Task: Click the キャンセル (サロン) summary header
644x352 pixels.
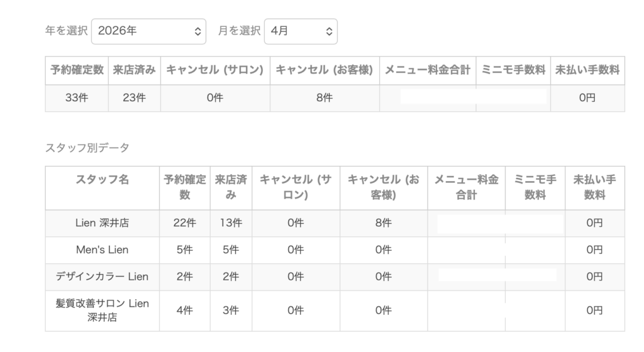Action: (x=215, y=70)
